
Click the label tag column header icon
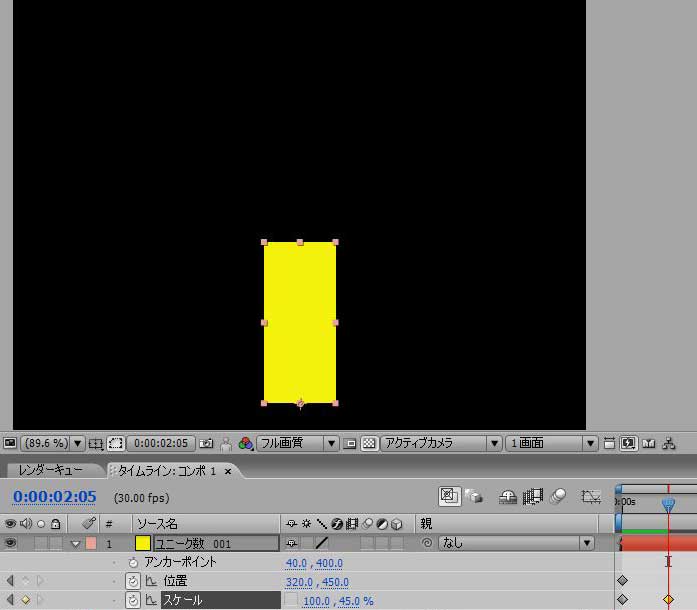tap(89, 523)
